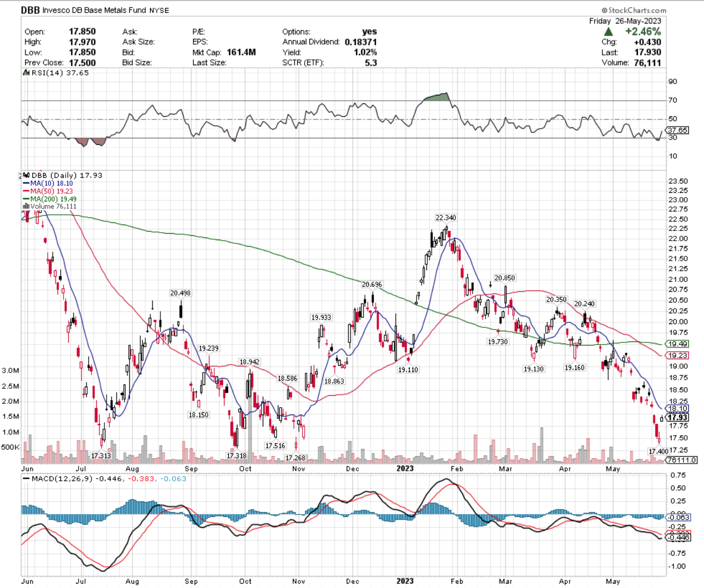Click the 18.586 price annotation
Screen dimensions: 704x588
pos(287,379)
